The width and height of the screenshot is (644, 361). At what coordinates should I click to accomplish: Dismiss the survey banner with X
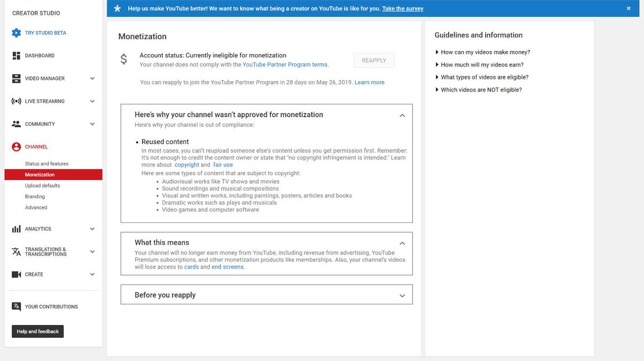(628, 9)
